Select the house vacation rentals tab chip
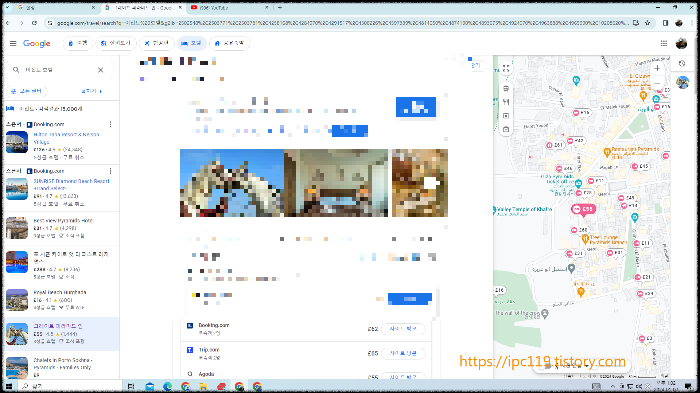This screenshot has height=393, width=700. 229,43
